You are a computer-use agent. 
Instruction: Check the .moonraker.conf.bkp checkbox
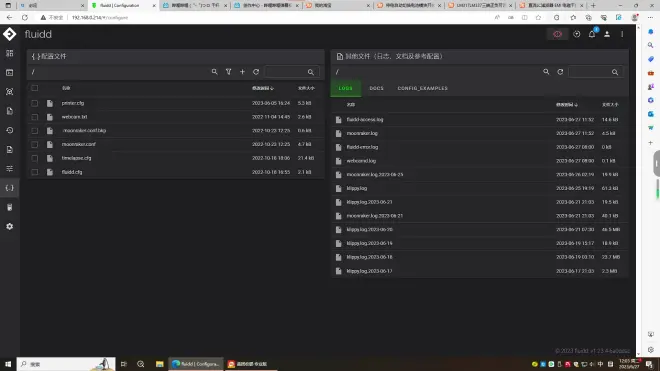(35, 131)
